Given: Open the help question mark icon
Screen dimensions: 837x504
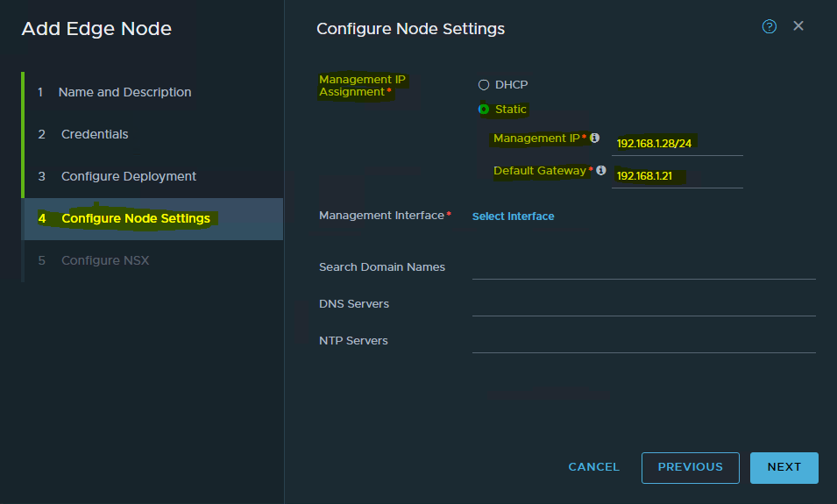Looking at the screenshot, I should pos(769,26).
